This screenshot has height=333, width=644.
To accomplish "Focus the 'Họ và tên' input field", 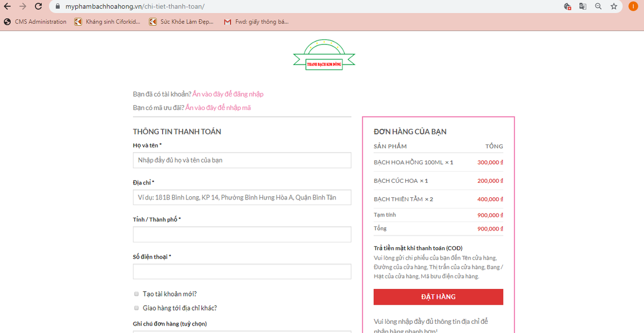I will pos(242,160).
